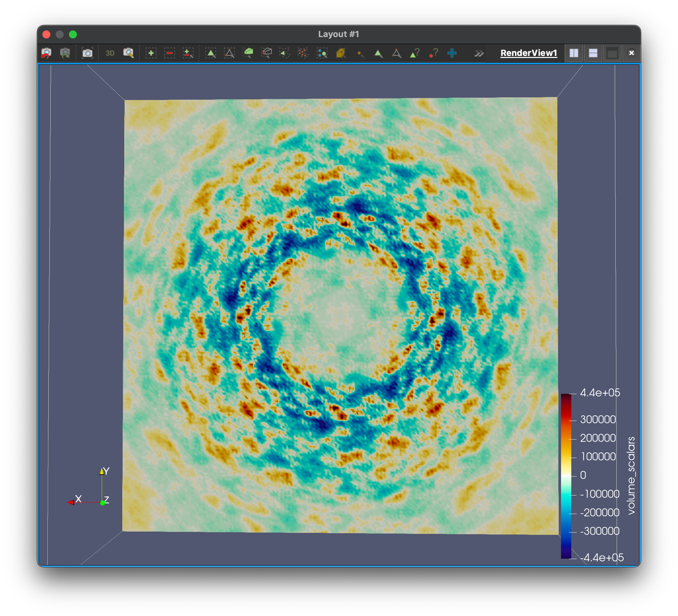The width and height of the screenshot is (678, 616).
Task: Activate Select Cells With Polygon tool
Action: (x=285, y=53)
